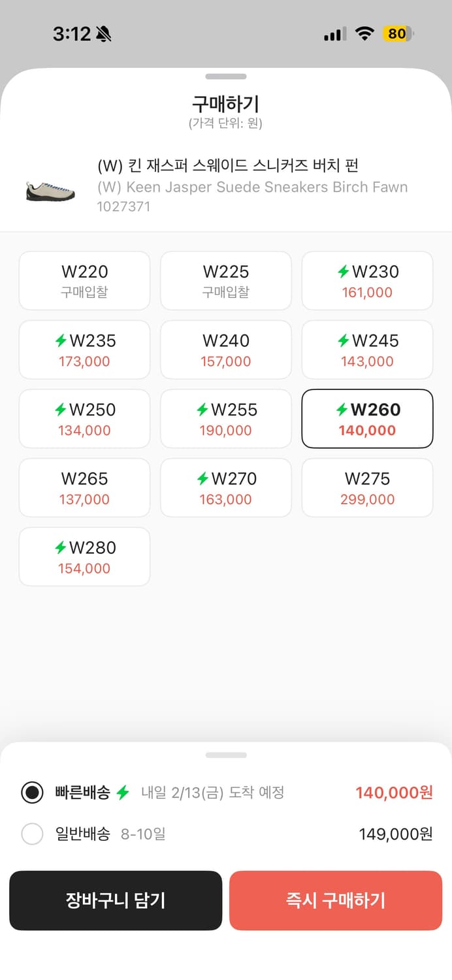
Task: Tap lightning icon on W230 size
Action: click(343, 272)
